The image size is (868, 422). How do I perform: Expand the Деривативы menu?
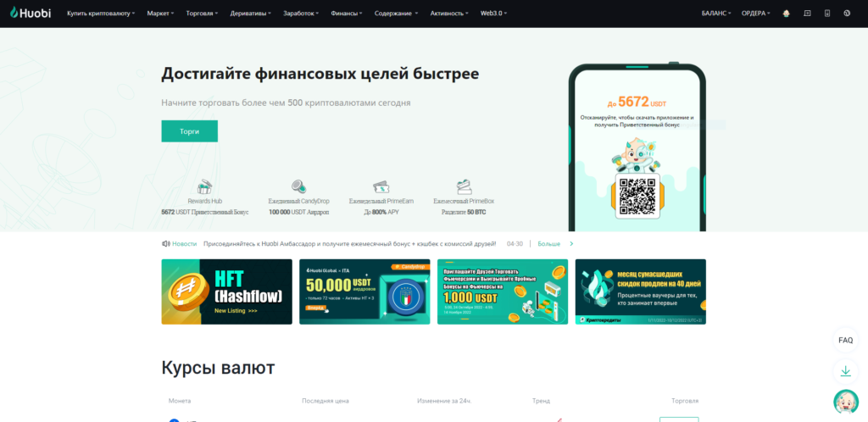tap(251, 14)
